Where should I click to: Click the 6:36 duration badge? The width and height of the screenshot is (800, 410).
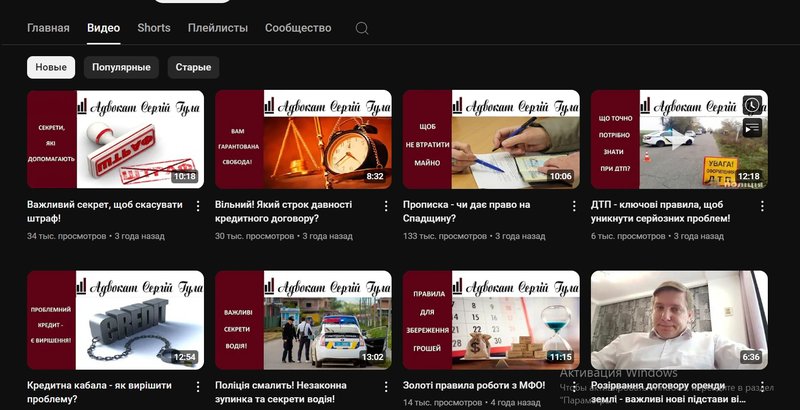click(x=751, y=357)
